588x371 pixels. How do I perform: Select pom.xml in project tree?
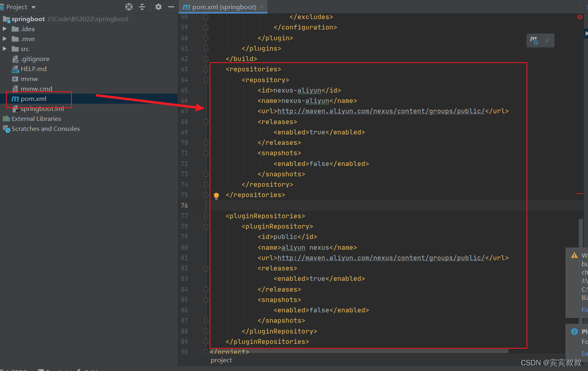(34, 99)
